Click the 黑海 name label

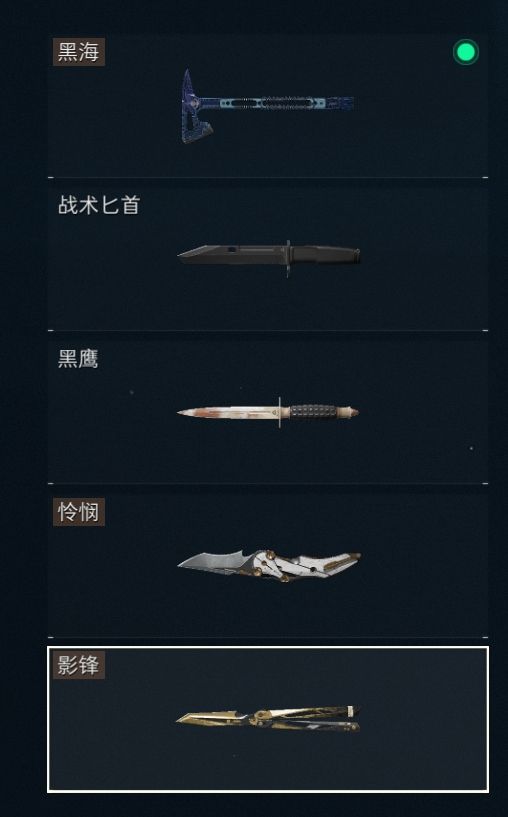tap(79, 52)
